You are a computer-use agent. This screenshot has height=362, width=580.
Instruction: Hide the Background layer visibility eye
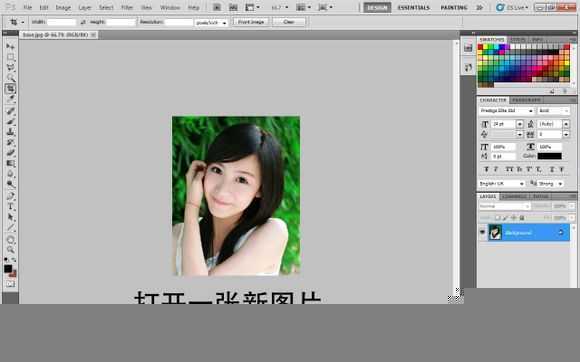coord(482,232)
